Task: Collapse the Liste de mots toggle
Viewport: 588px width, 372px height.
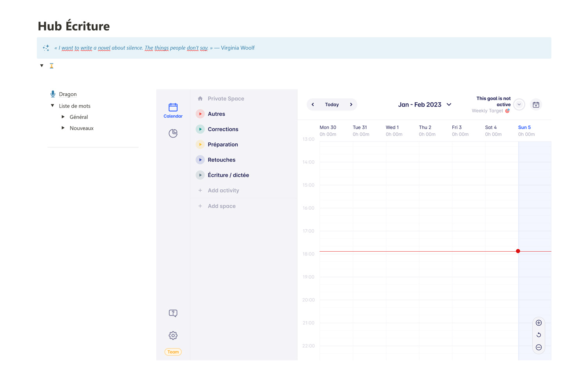Action: click(x=53, y=106)
